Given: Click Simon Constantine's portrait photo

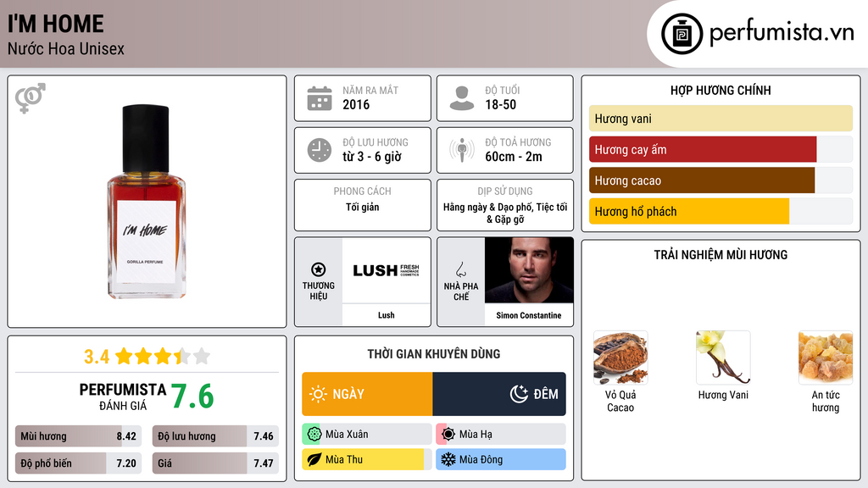Looking at the screenshot, I should tap(529, 270).
